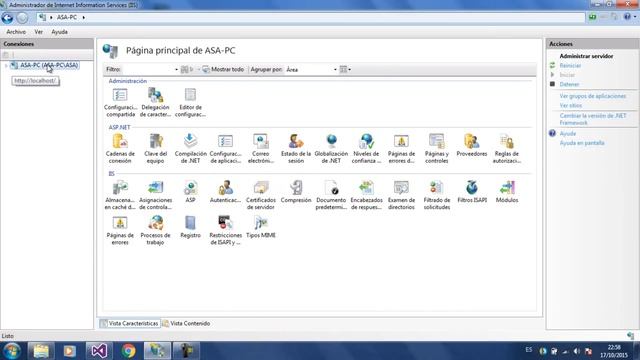Open Restricciones de ISAPI y CGI icon
Screen dimensions: 640x360
click(x=225, y=230)
